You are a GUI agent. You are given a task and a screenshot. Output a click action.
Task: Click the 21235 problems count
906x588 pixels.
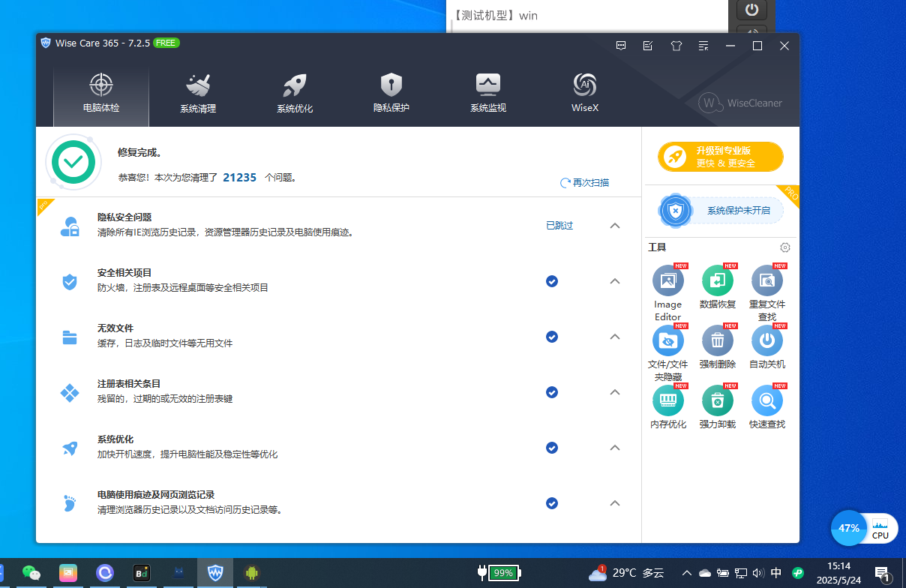click(x=240, y=178)
